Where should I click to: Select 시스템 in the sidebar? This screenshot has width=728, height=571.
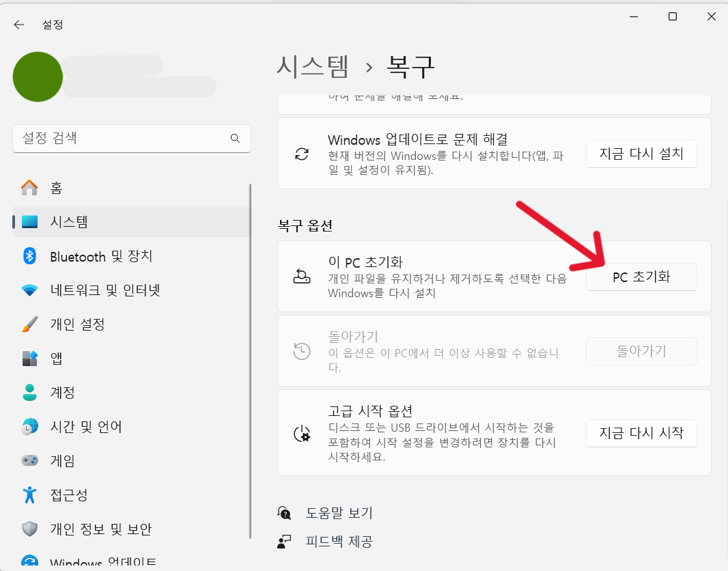point(131,222)
